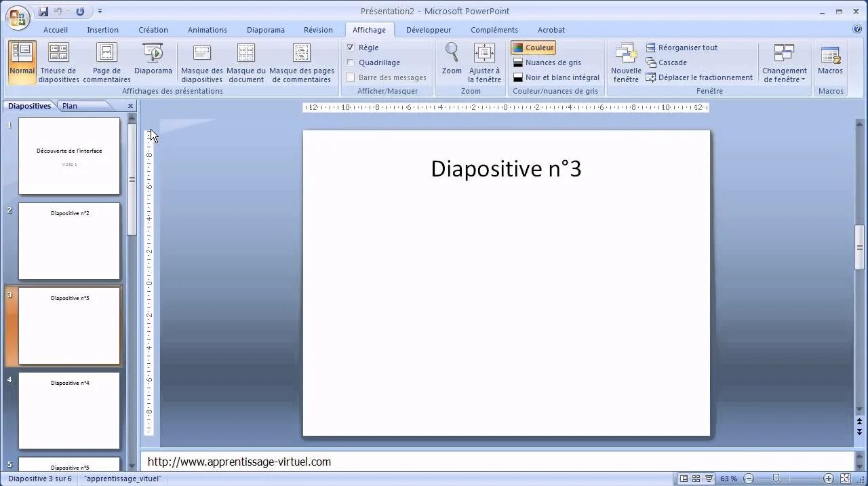Click the Help question mark icon
The height and width of the screenshot is (486, 868).
857,29
